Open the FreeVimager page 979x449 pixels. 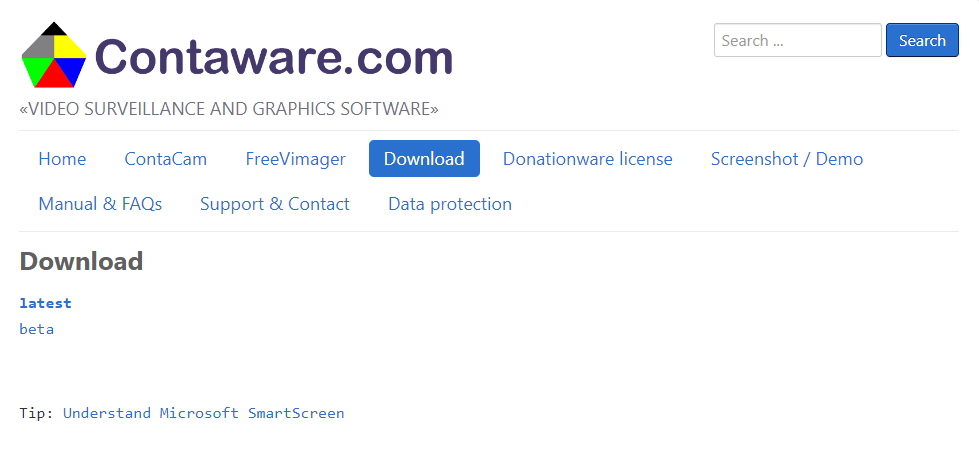pos(295,159)
